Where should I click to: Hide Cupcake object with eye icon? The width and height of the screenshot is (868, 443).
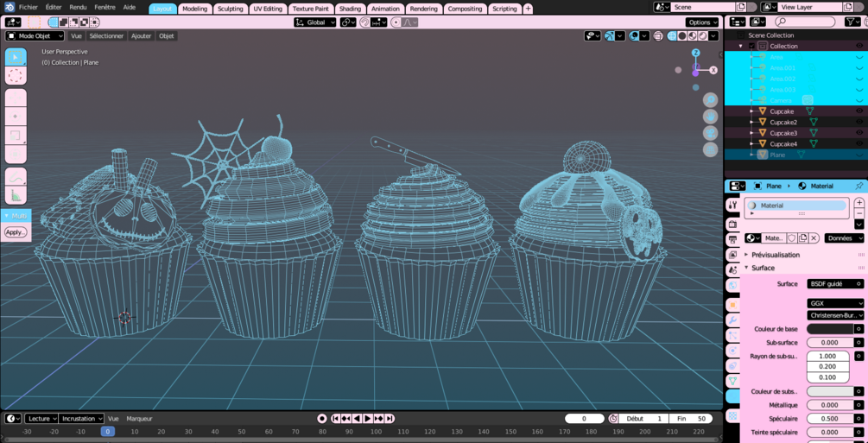859,111
